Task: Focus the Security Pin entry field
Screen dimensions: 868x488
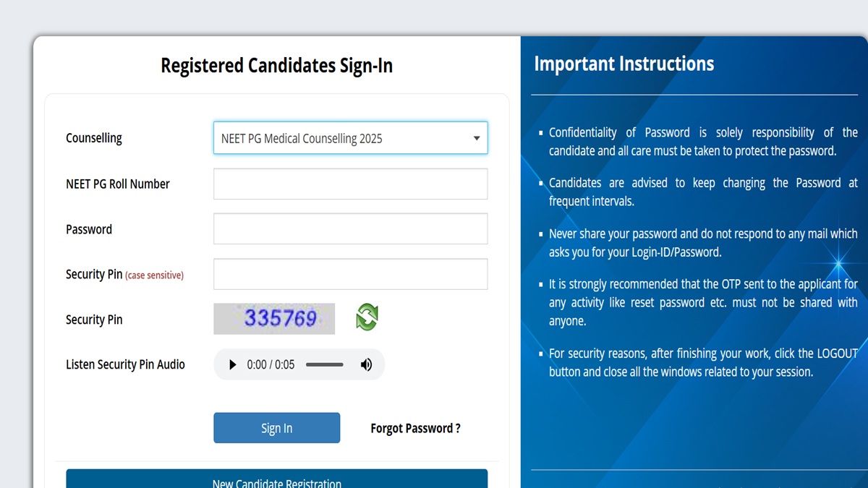Action: (x=350, y=275)
